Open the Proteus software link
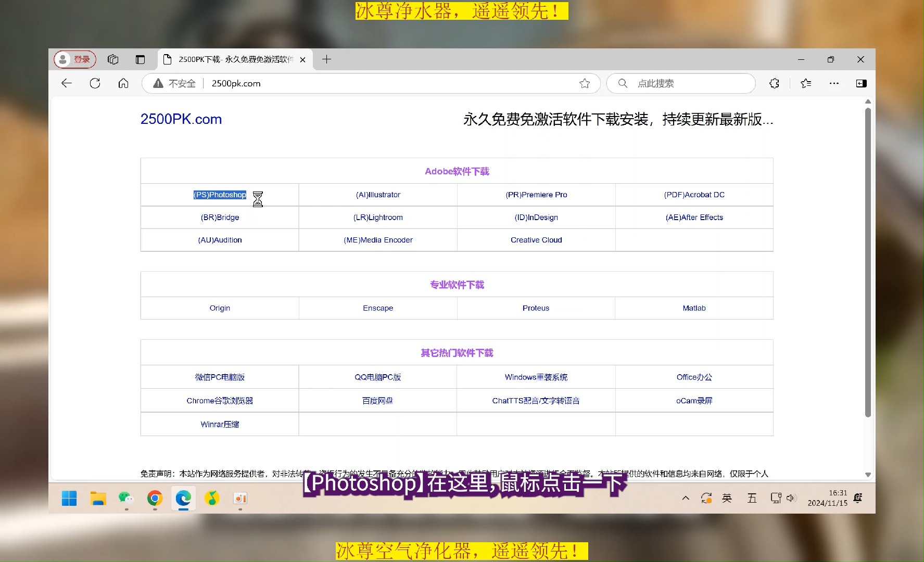 pyautogui.click(x=536, y=308)
